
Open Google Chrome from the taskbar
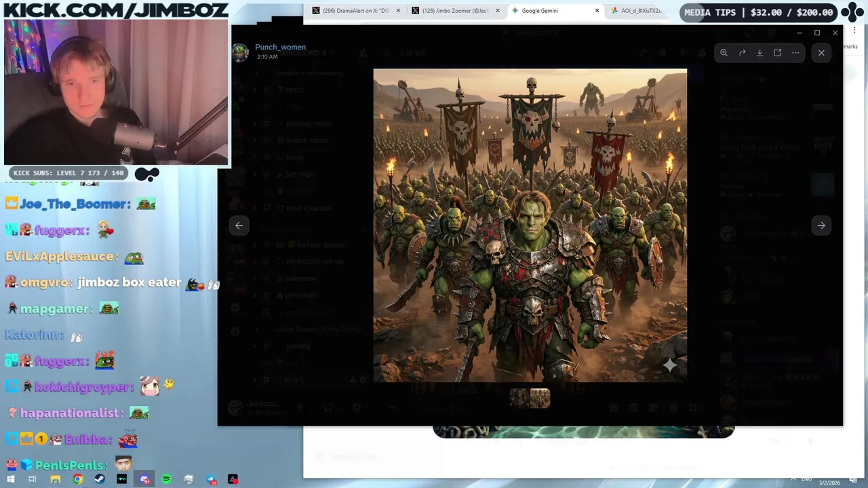77,479
